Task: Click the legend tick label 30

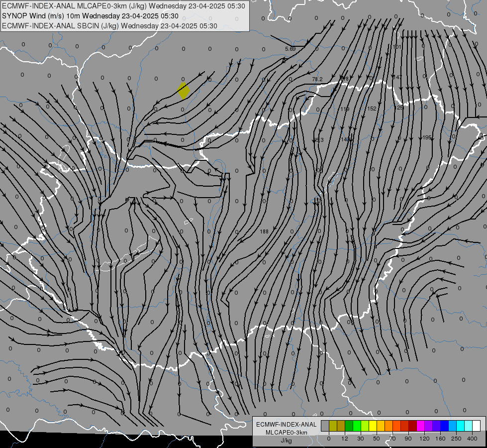Action: coord(361,439)
